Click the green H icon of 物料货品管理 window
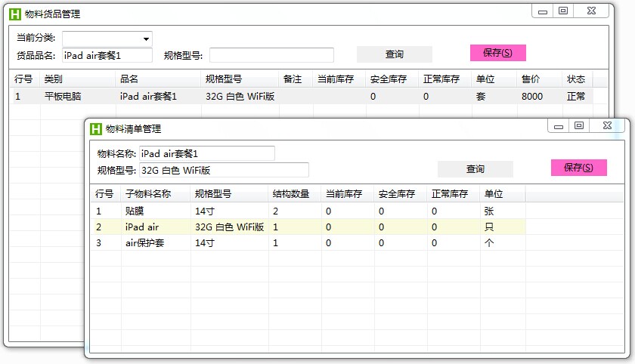Screen dimensions: 635x364 (15, 14)
